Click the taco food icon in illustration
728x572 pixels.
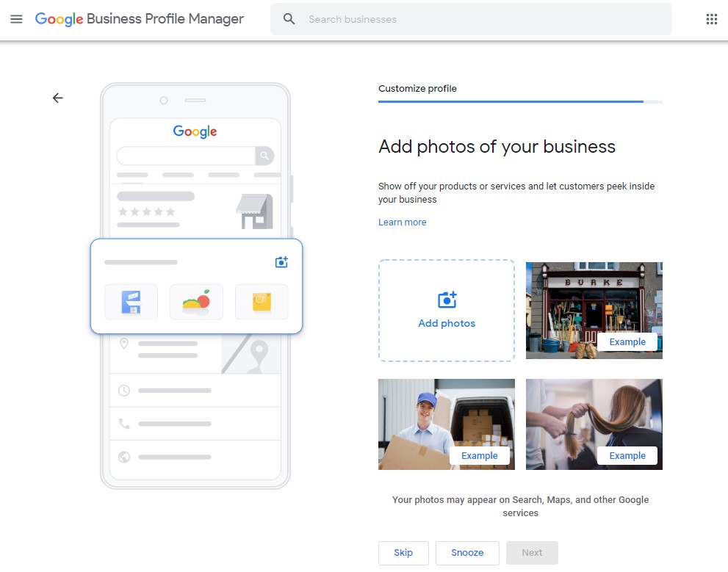coord(196,301)
